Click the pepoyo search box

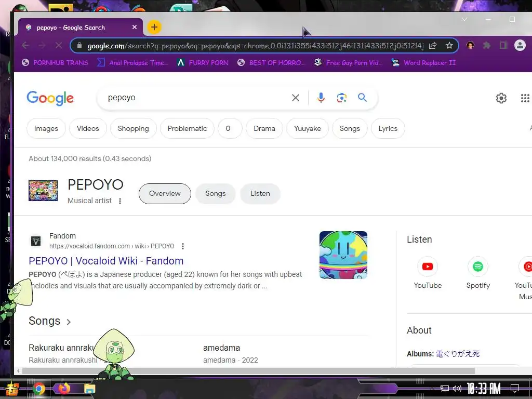pos(197,98)
